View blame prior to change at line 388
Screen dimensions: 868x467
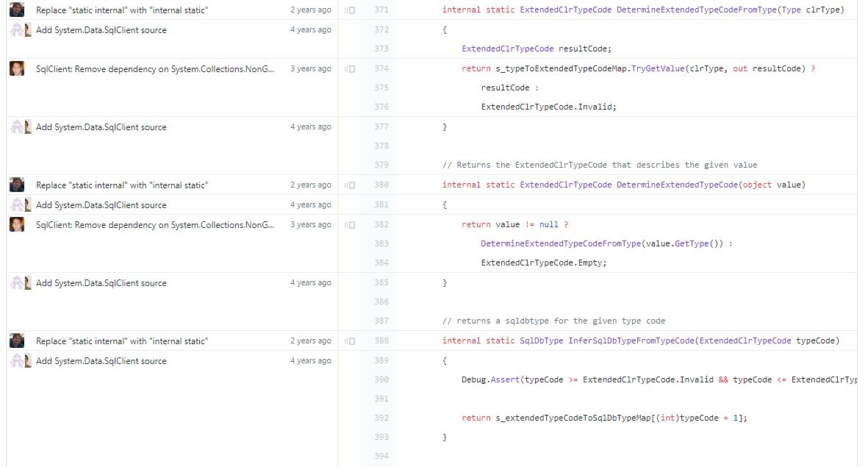pyautogui.click(x=350, y=341)
